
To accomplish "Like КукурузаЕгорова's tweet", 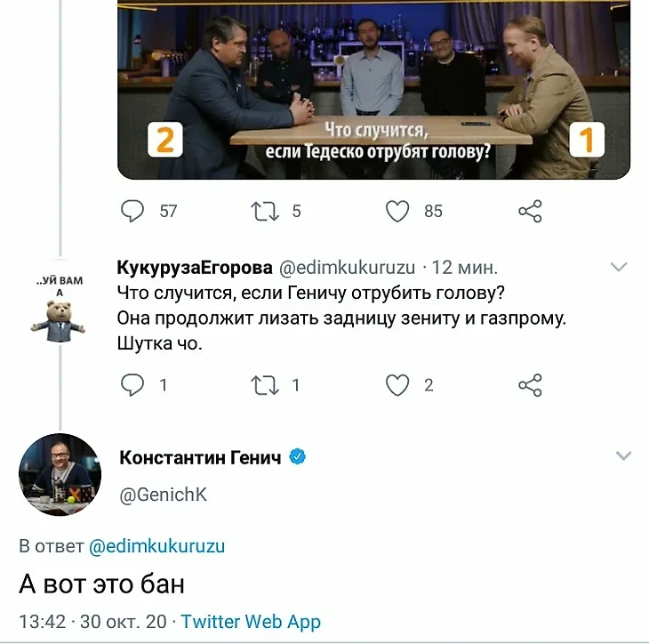I will (397, 385).
